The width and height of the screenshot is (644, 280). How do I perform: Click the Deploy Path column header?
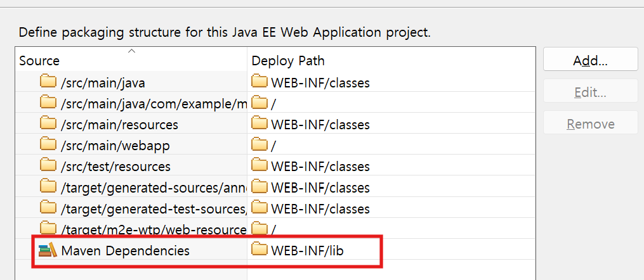pyautogui.click(x=288, y=61)
